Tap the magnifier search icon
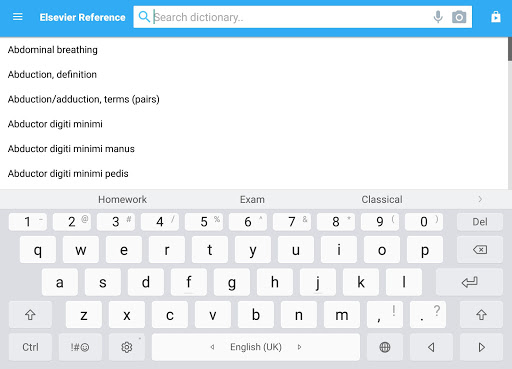Viewport: 512px width, 369px height. (144, 17)
